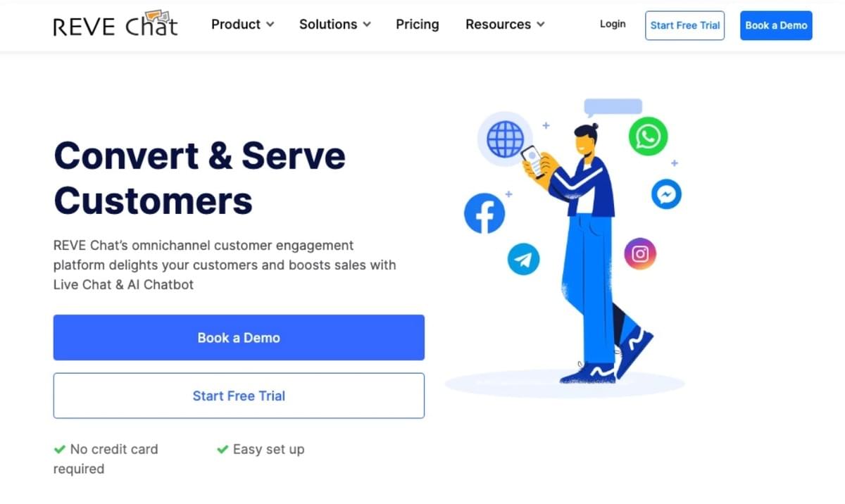Click the Telegram paper plane icon

[x=523, y=259]
